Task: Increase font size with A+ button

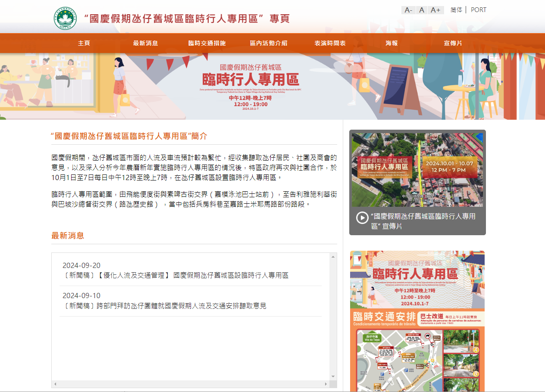Action: (436, 10)
